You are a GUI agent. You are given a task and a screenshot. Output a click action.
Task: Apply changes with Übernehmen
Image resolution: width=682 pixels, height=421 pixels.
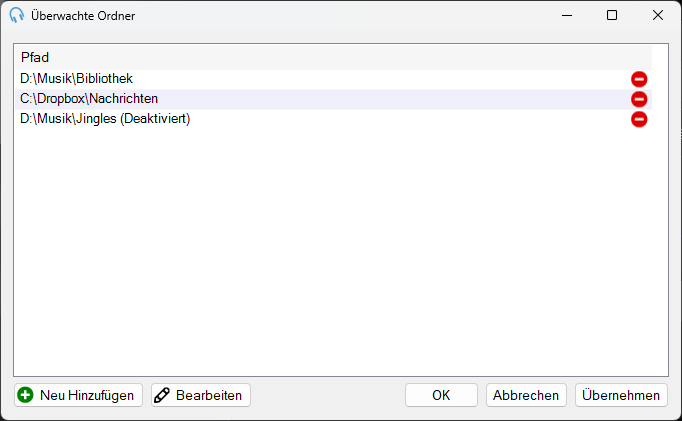click(x=621, y=395)
